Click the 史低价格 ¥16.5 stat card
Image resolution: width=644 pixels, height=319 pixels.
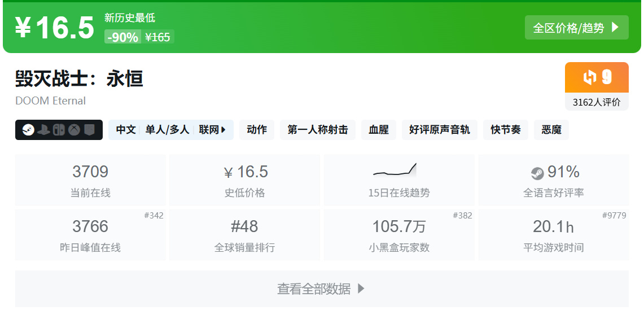(x=244, y=180)
